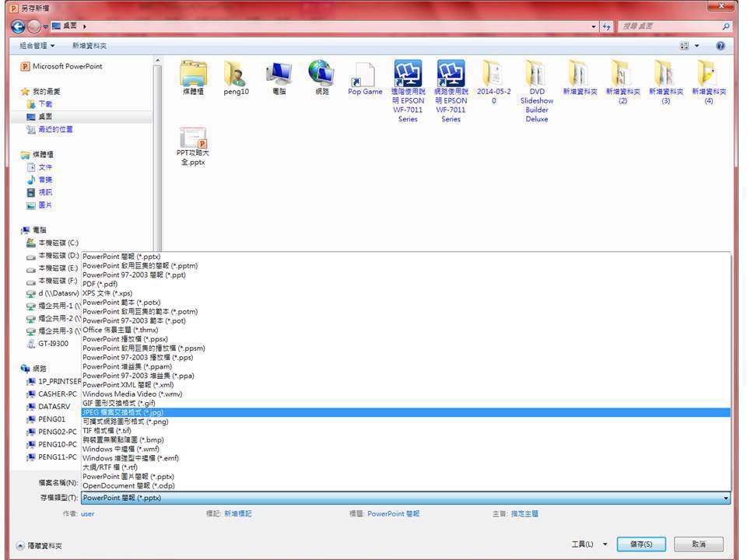Image resolution: width=747 pixels, height=560 pixels.
Task: Open the help question-mark icon
Action: [721, 46]
